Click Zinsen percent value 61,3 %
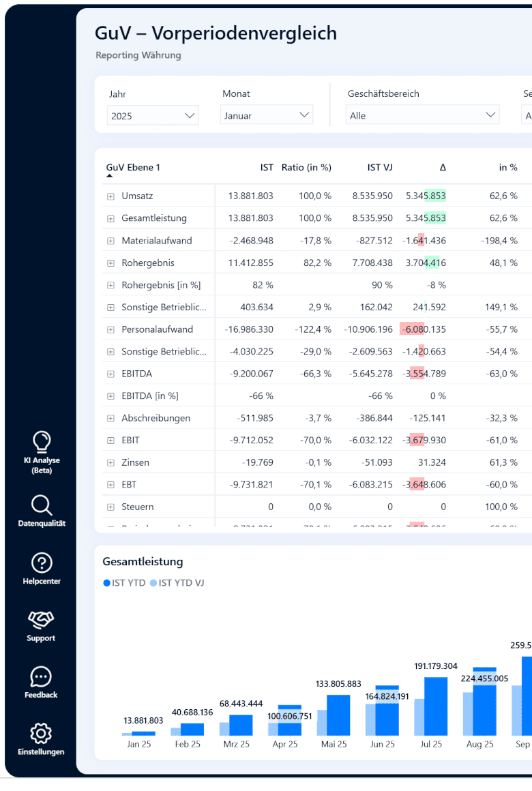Screen dimensions: 532x791 click(x=503, y=462)
